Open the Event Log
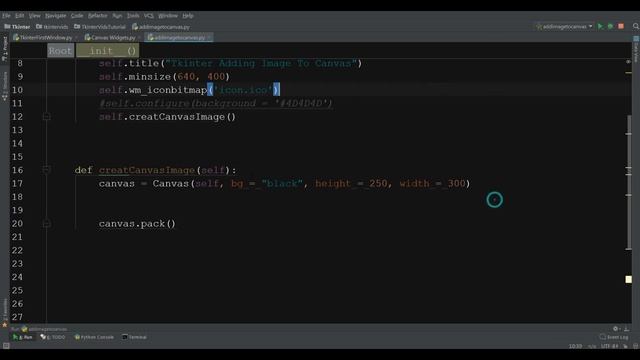Screen dimensions: 640x360 click(614, 337)
